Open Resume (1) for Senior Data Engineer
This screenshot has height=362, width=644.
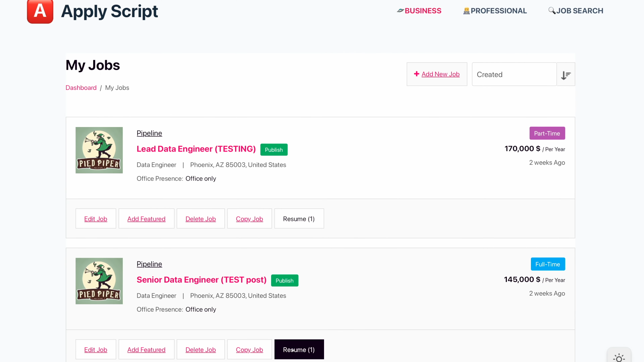click(299, 350)
